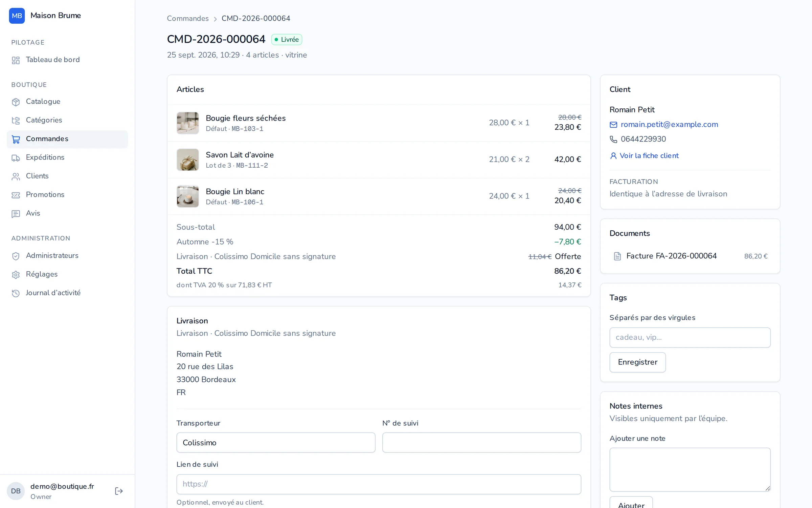Focus the Transporteur field containing Colissimo
Screen dimensions: 812x508
[x=276, y=442]
